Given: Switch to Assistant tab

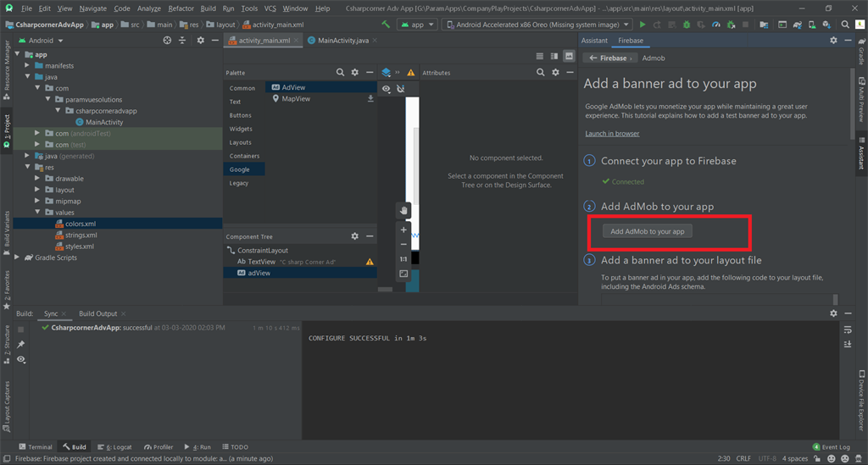Looking at the screenshot, I should [594, 41].
